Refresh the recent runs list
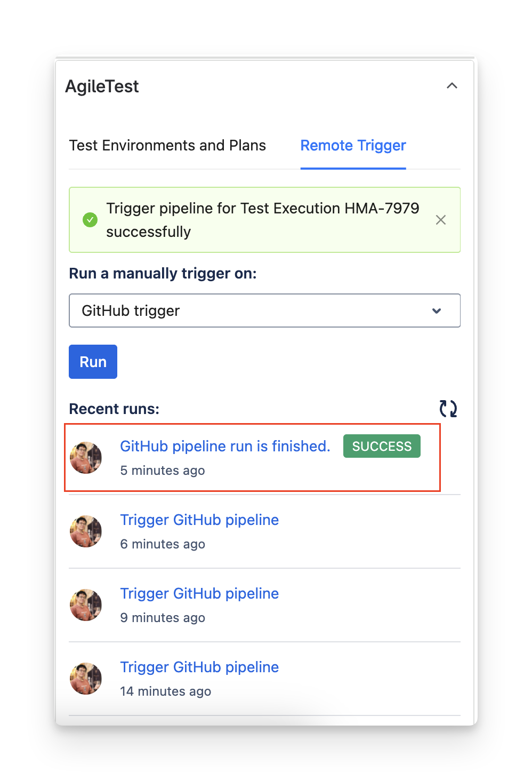532x780 pixels. [449, 408]
